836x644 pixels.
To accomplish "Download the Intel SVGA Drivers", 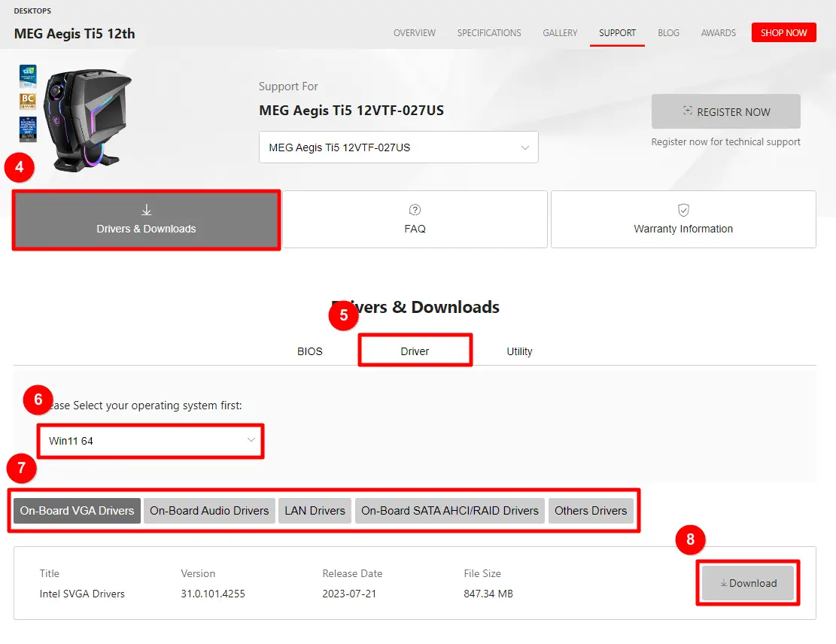I will [747, 583].
